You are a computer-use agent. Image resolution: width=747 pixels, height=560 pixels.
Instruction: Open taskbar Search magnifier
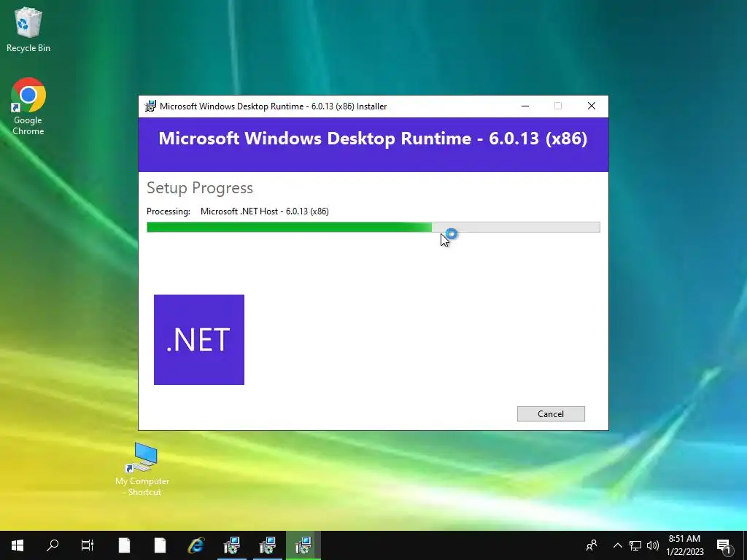coord(53,545)
